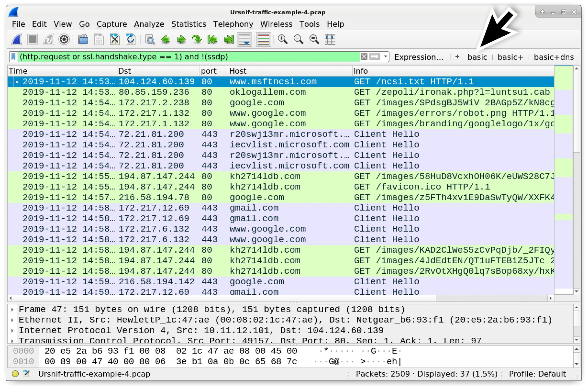
Task: Click the find packet magnifier icon
Action: (150, 39)
